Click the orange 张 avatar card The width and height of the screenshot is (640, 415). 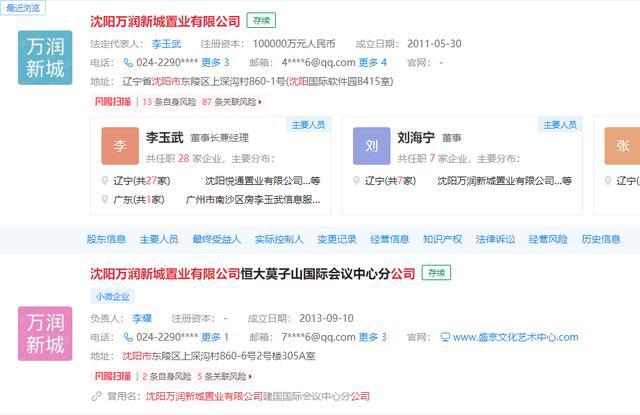click(622, 146)
